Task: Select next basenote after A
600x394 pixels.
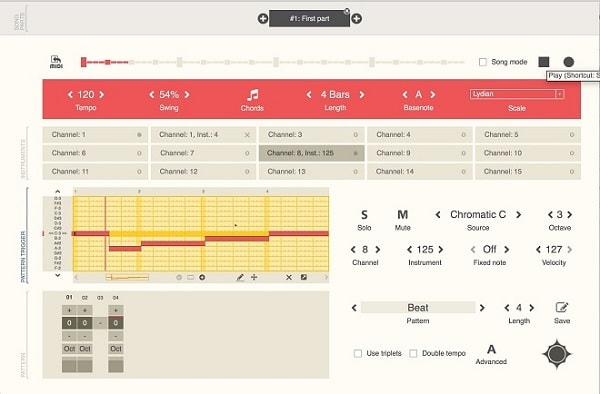Action: tap(432, 94)
